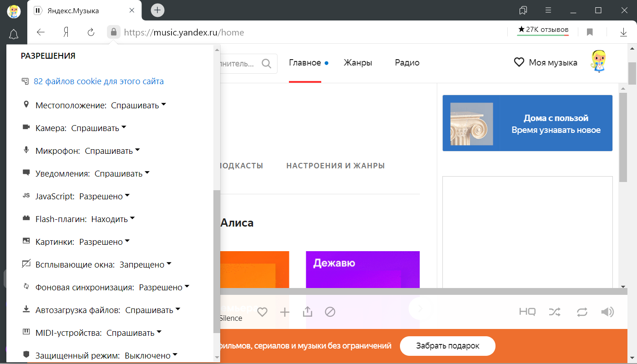Reload the page with the refresh icon

click(x=91, y=32)
